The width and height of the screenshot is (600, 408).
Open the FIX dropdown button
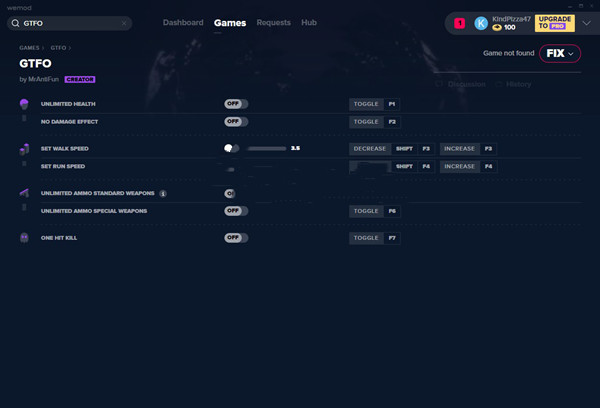click(560, 53)
